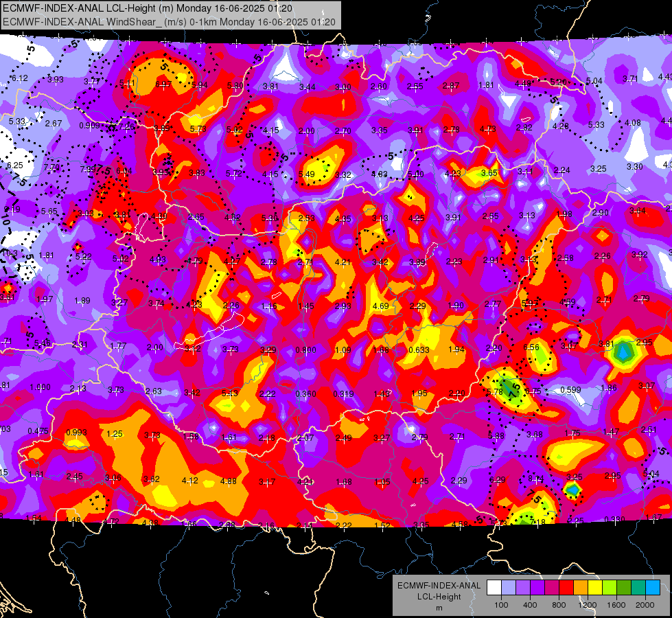
Task: Click the wind shear value 5.88
Action: coord(496,436)
